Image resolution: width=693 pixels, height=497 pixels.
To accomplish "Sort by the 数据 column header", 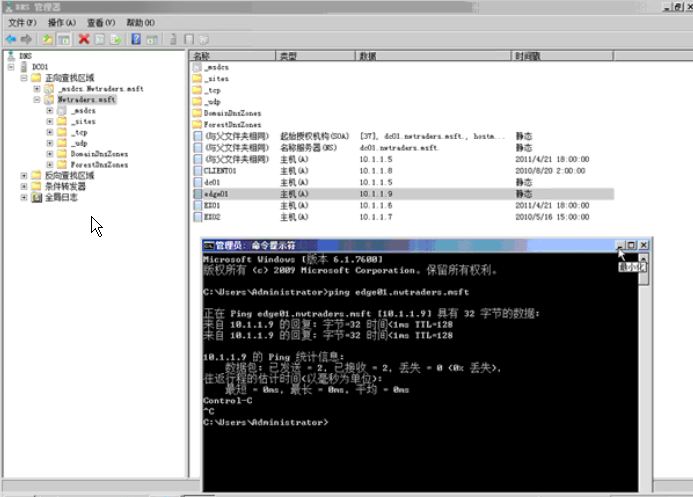I will [433, 56].
